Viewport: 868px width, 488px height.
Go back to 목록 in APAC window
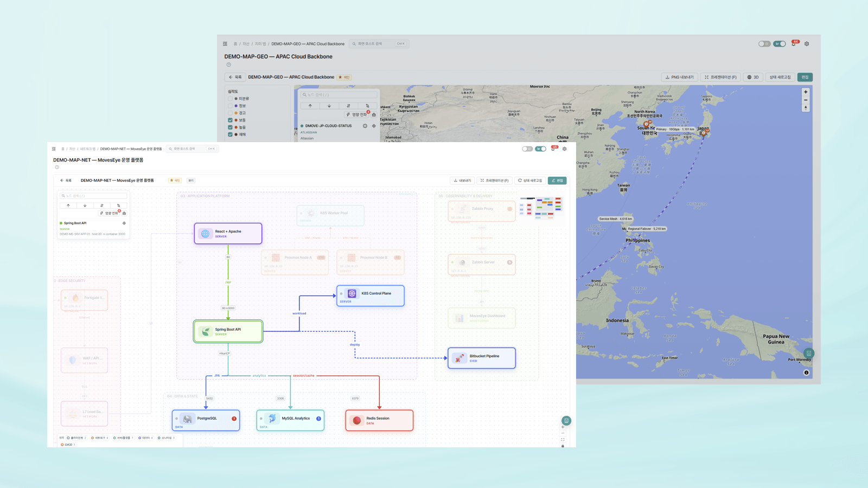click(235, 77)
